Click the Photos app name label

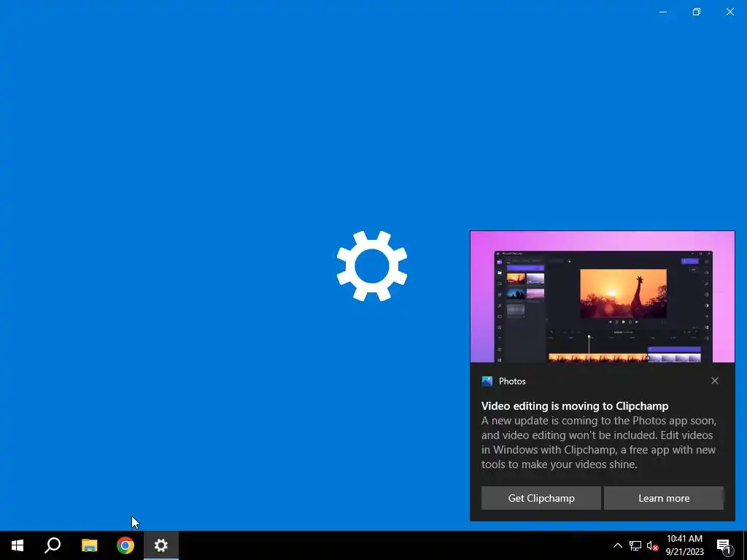point(512,381)
